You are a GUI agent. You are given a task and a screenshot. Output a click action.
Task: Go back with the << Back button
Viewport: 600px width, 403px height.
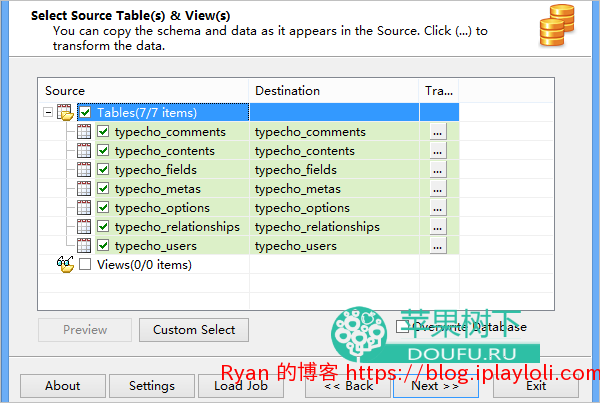[x=348, y=386]
